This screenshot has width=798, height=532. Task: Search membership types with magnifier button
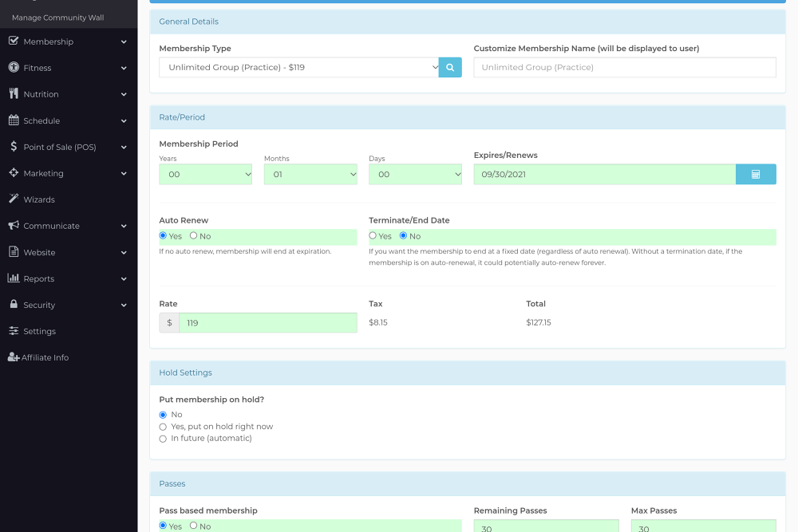pyautogui.click(x=450, y=67)
